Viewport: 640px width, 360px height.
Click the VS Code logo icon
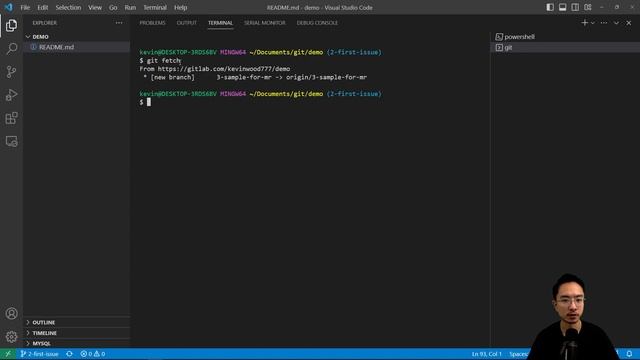tap(8, 7)
